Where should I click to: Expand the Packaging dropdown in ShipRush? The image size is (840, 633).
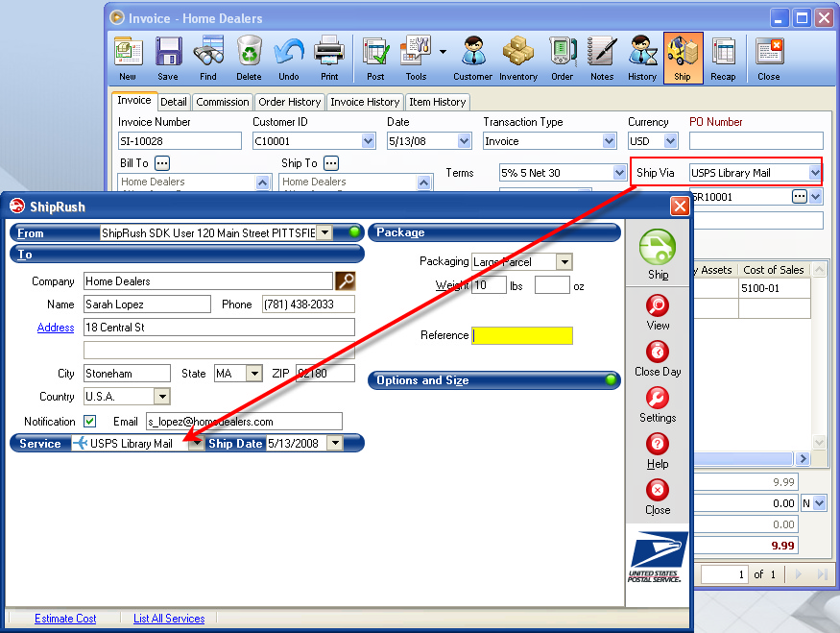[x=564, y=261]
